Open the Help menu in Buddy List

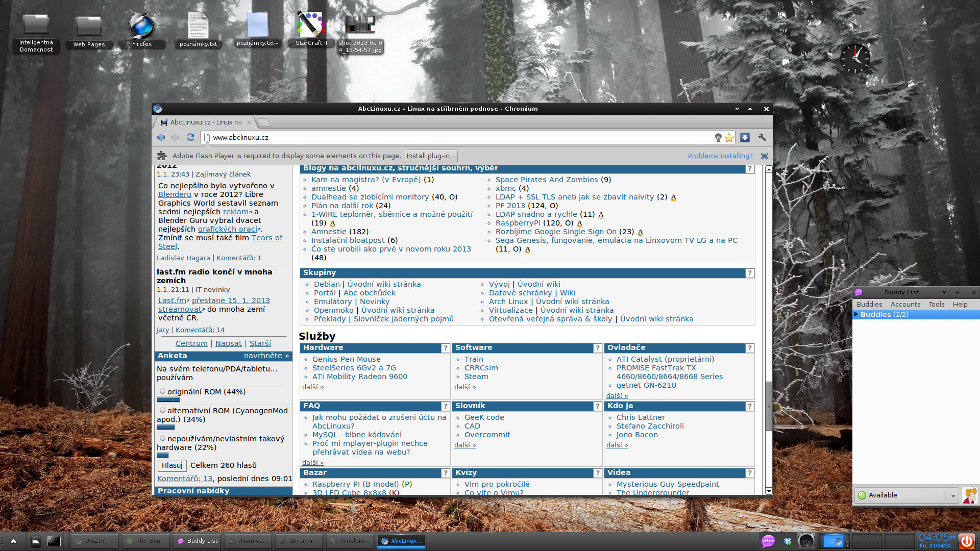pos(960,304)
